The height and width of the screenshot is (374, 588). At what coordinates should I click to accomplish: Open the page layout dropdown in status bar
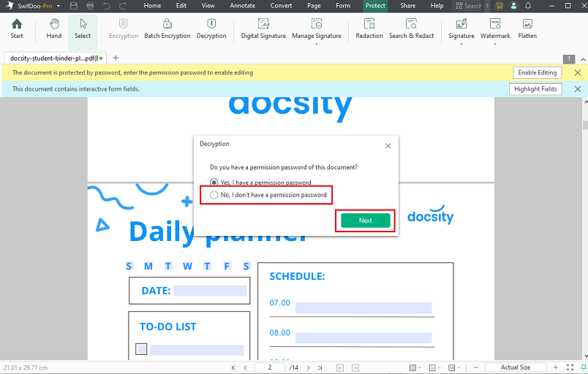[434, 367]
